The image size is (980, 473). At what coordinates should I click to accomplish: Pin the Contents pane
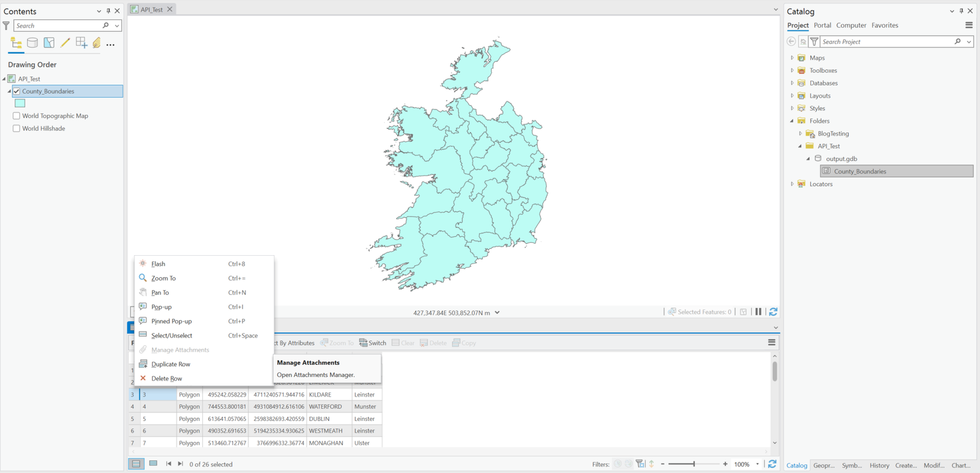tap(108, 11)
